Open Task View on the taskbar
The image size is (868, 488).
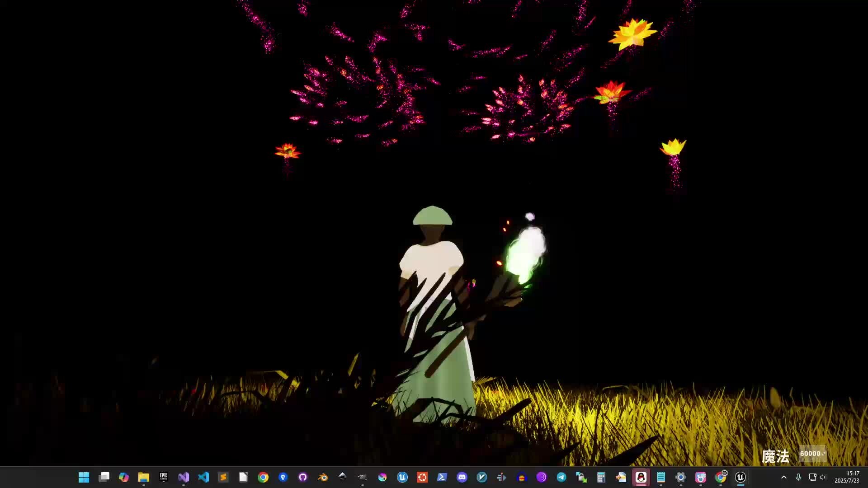pos(104,477)
